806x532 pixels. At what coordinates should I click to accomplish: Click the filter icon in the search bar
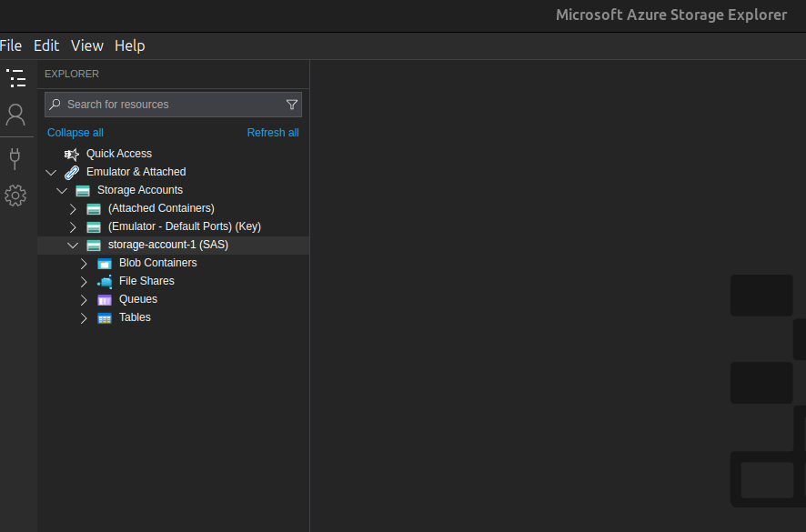point(292,104)
